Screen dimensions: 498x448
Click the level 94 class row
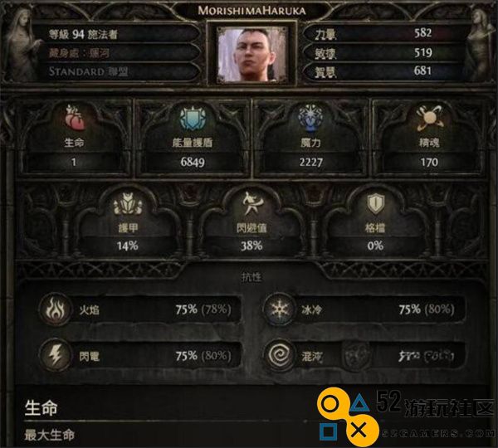(x=116, y=34)
